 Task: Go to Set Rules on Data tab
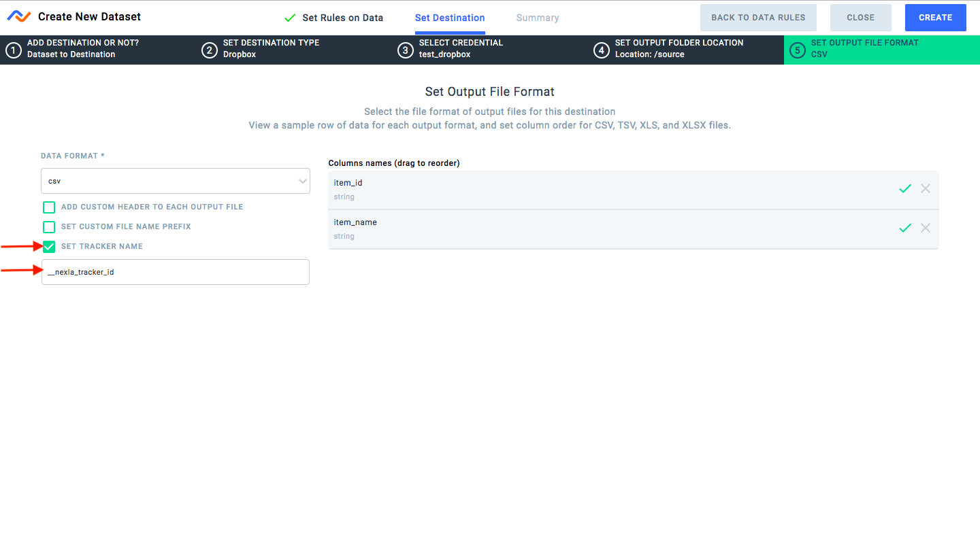[342, 18]
